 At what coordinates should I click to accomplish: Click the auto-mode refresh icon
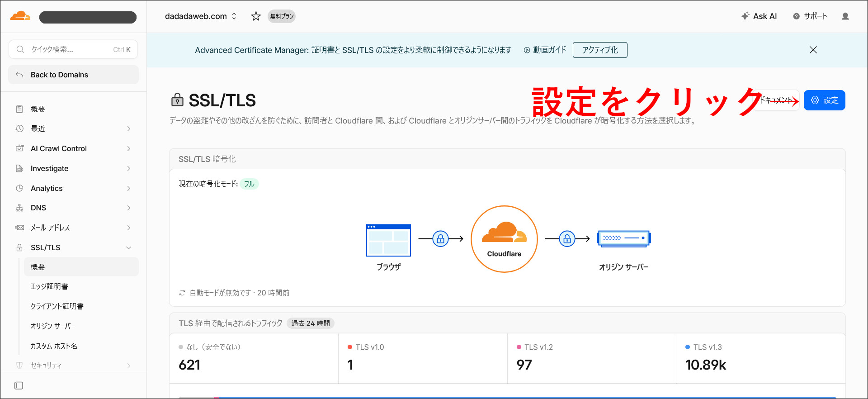pos(182,293)
